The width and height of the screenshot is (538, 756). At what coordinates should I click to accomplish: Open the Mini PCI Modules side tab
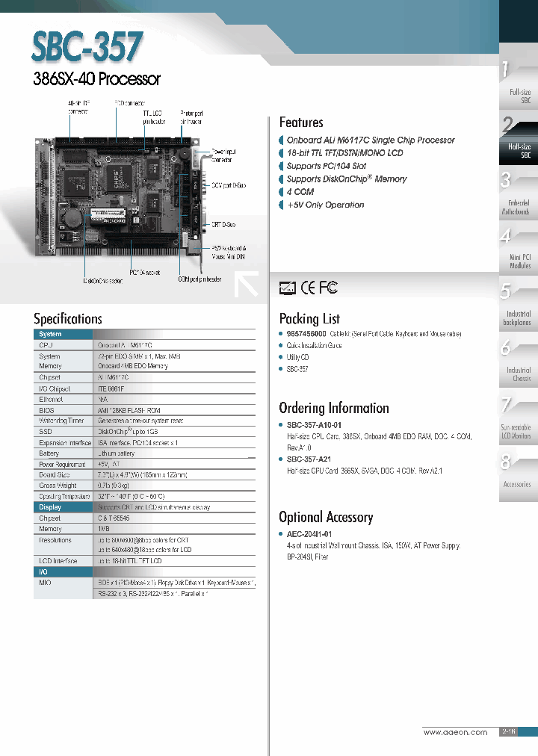[519, 248]
